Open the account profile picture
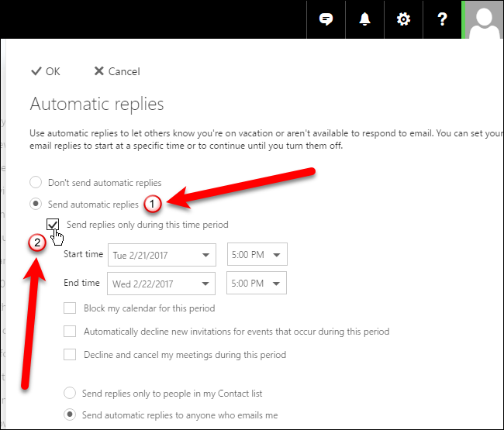The image size is (504, 430). (482, 19)
